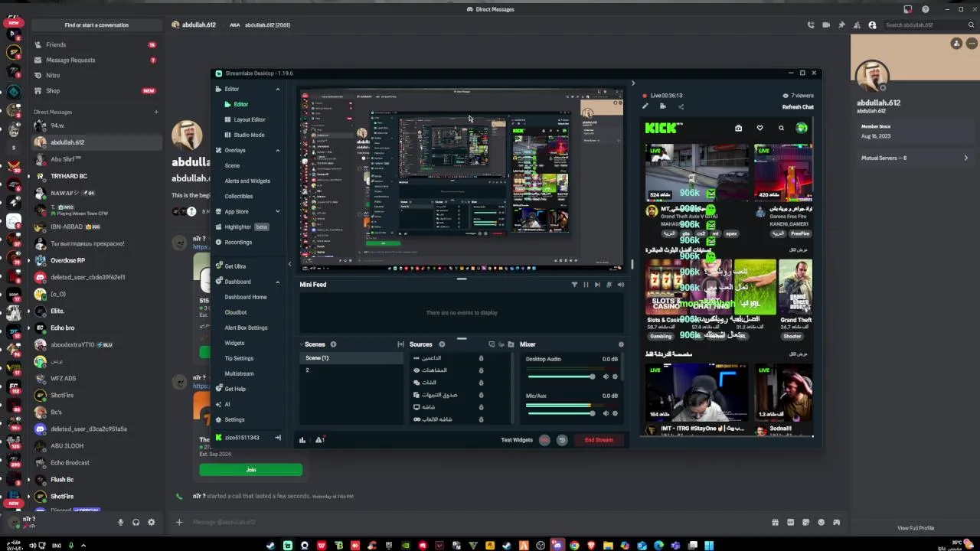Viewport: 980px width, 551px height.
Task: Create DM with plus beside Direct Messages
Action: coord(155,112)
